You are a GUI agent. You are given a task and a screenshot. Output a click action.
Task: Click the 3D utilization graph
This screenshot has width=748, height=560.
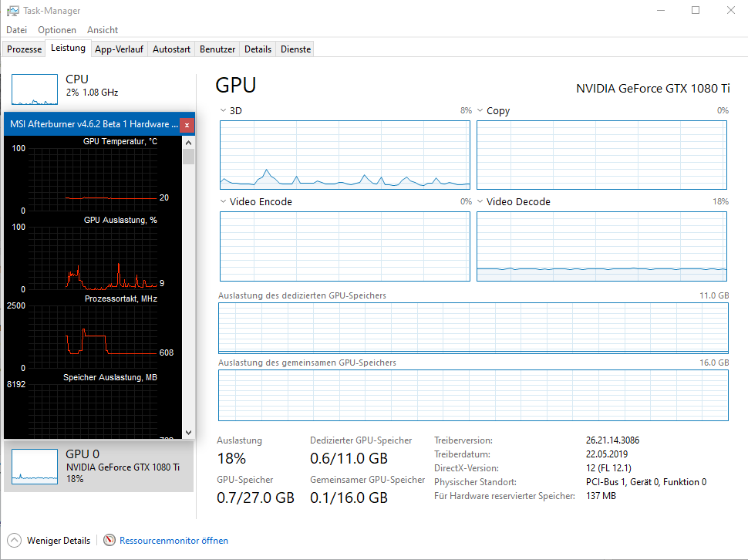coord(345,155)
